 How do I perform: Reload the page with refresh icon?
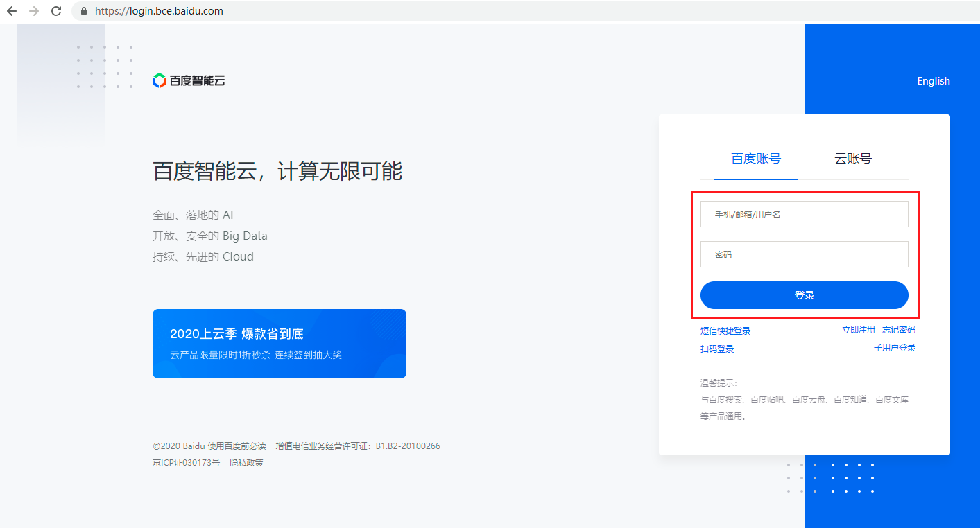56,11
